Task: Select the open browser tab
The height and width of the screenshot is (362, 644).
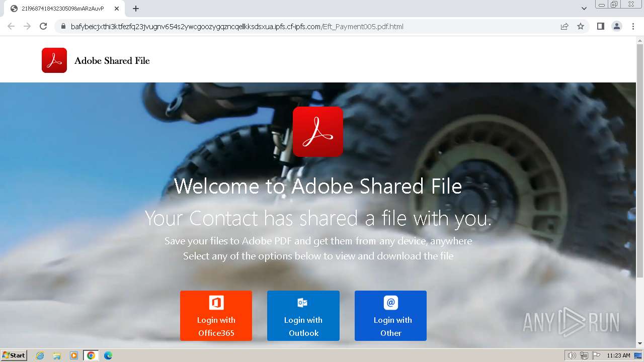Action: click(64, 9)
